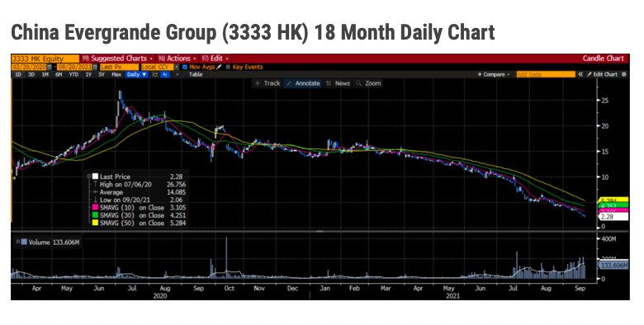Screen dimensions: 644x325
Task: Click the Track crosshair button
Action: pyautogui.click(x=268, y=83)
